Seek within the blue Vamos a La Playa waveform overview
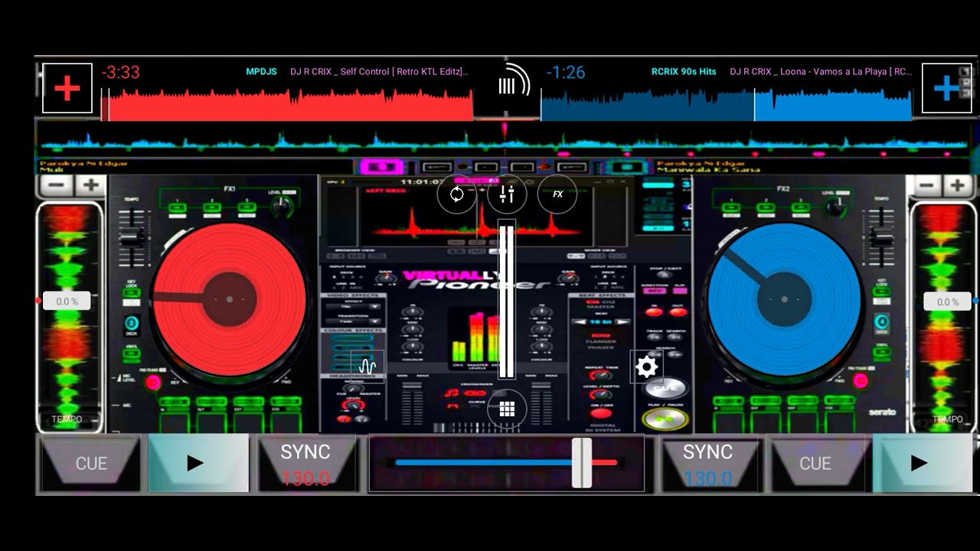 [727, 104]
